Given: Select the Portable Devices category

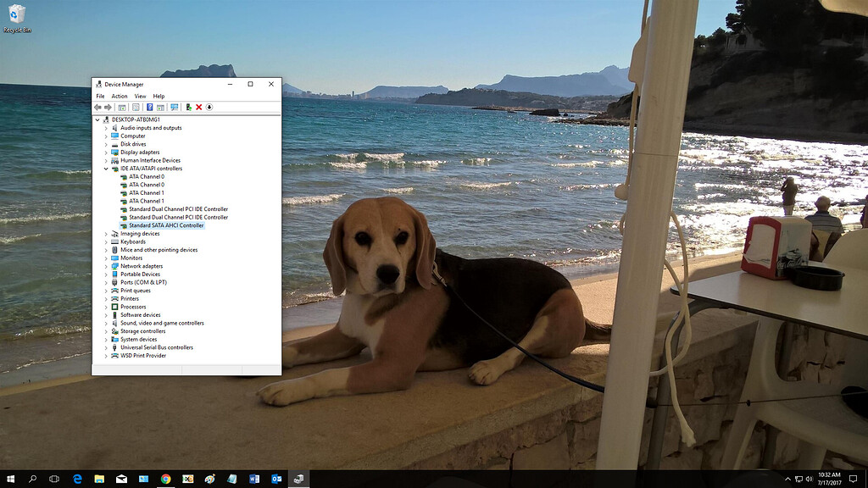Looking at the screenshot, I should [x=140, y=274].
